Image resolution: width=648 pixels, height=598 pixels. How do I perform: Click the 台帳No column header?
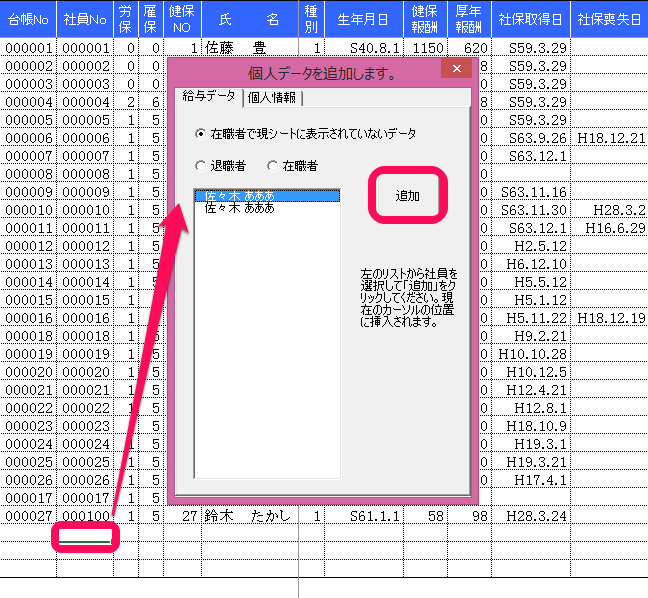(28, 19)
